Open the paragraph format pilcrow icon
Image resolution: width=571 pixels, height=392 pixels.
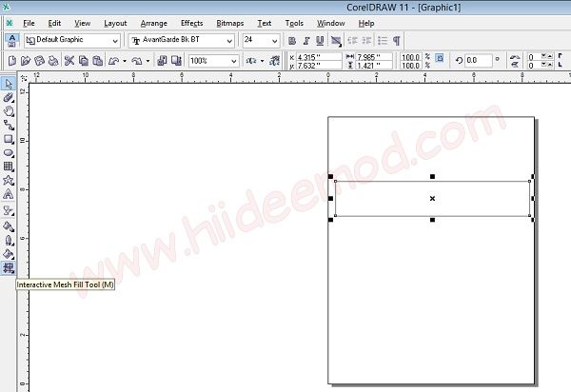pos(397,40)
